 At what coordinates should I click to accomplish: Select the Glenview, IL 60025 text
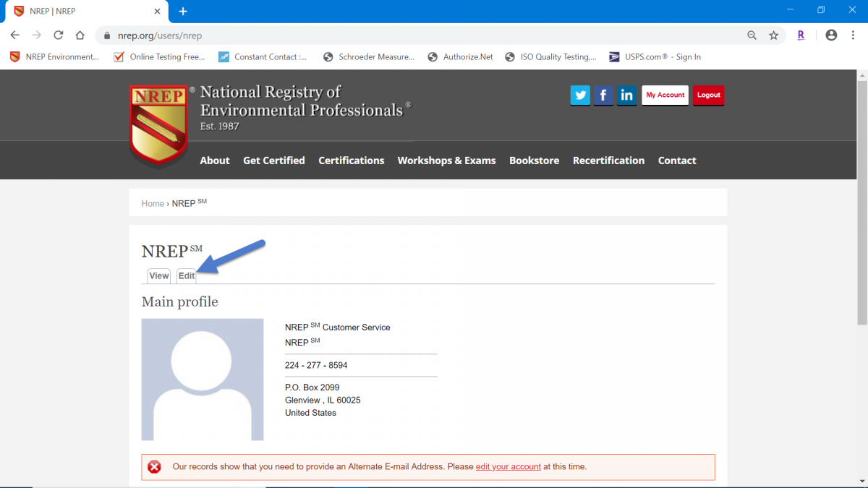323,401
